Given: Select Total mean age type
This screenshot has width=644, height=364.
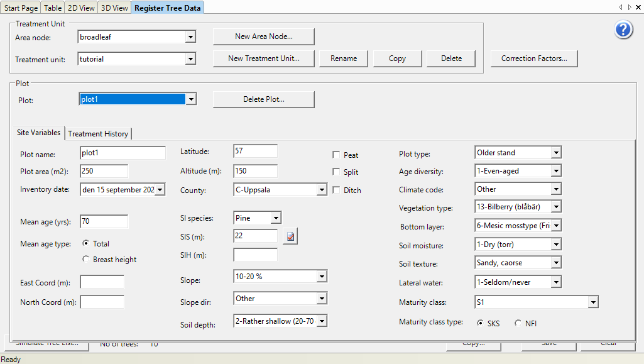Looking at the screenshot, I should click(x=85, y=243).
